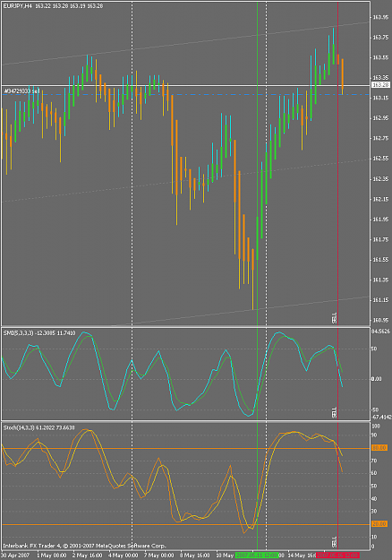
Task: Click the 30 Apr 2007 time label
Action: point(15,556)
